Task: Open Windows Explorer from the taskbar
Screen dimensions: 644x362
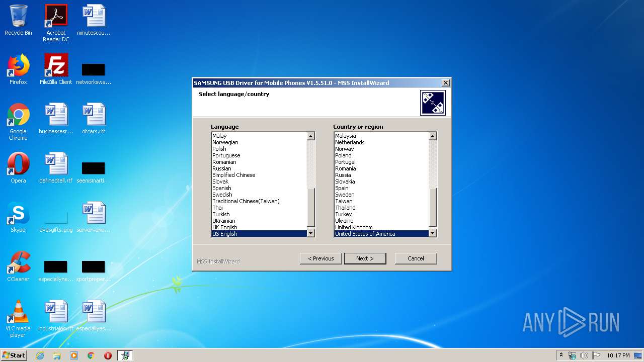Action: (x=57, y=355)
